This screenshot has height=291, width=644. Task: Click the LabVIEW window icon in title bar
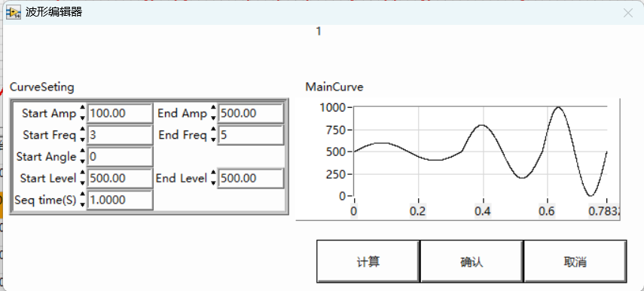coord(13,12)
